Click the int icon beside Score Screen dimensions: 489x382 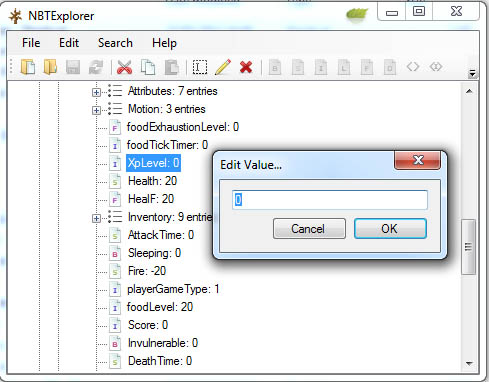(x=115, y=325)
